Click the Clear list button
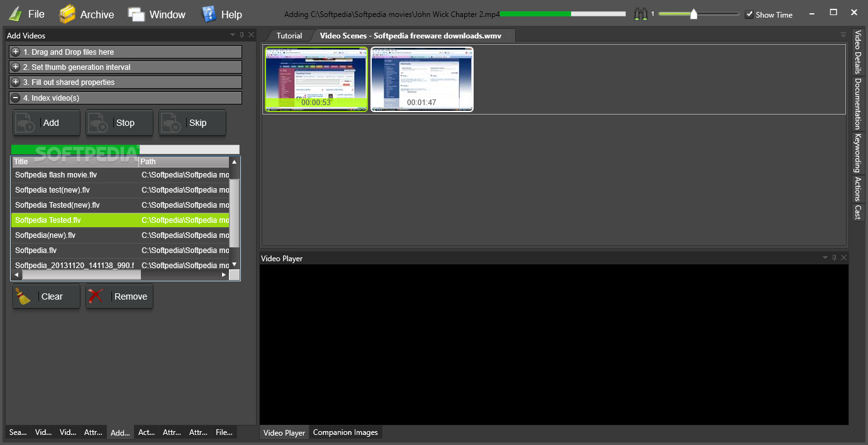This screenshot has height=445, width=868. click(x=47, y=296)
